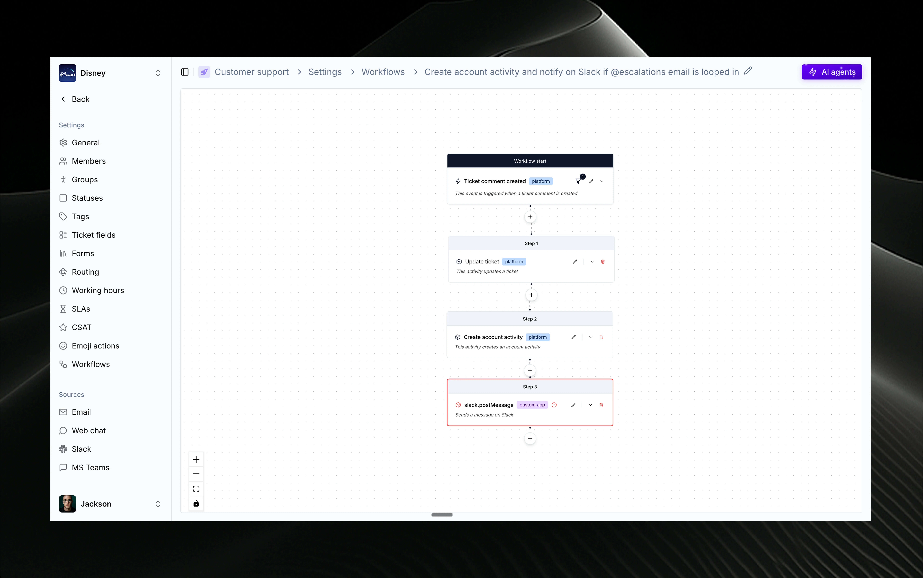Click Customer support breadcrumb
Screen dimensions: 924x578
click(x=252, y=72)
